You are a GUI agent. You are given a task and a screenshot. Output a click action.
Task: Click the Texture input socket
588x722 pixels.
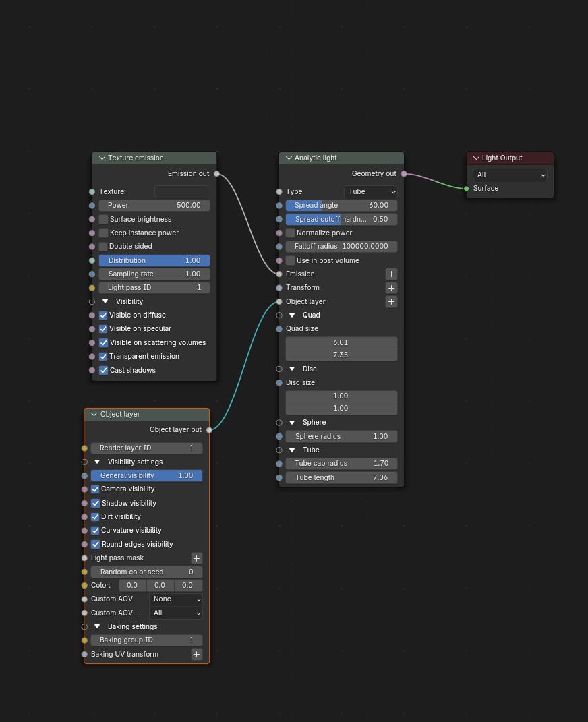92,191
